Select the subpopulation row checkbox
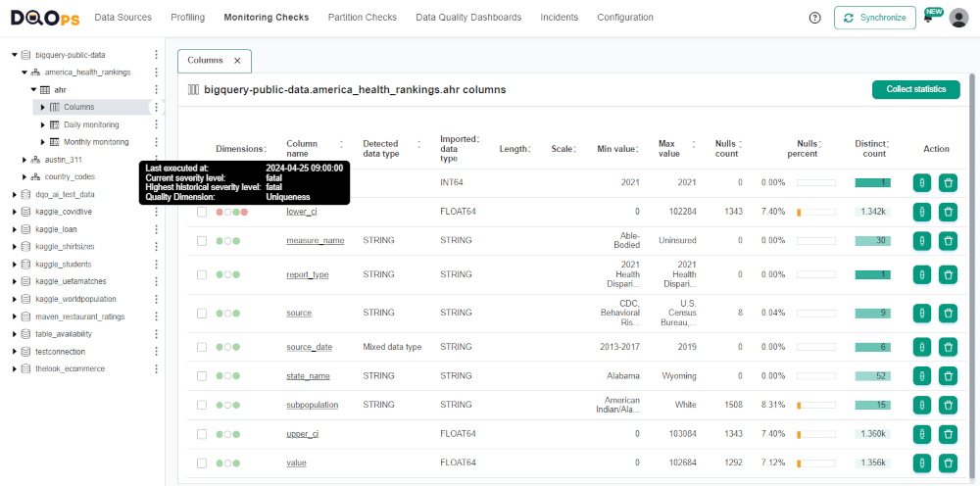Screen dimensions: 980x486 point(202,405)
